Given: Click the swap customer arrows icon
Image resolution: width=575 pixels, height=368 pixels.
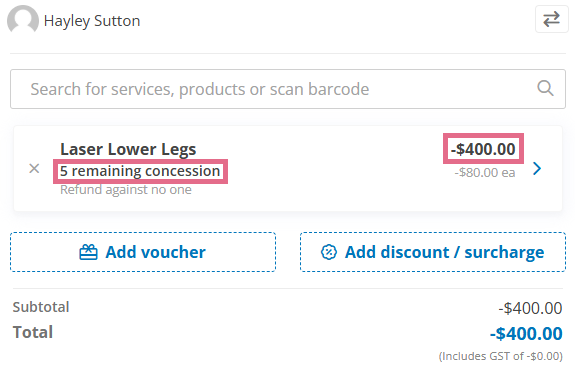Looking at the screenshot, I should pos(552,19).
